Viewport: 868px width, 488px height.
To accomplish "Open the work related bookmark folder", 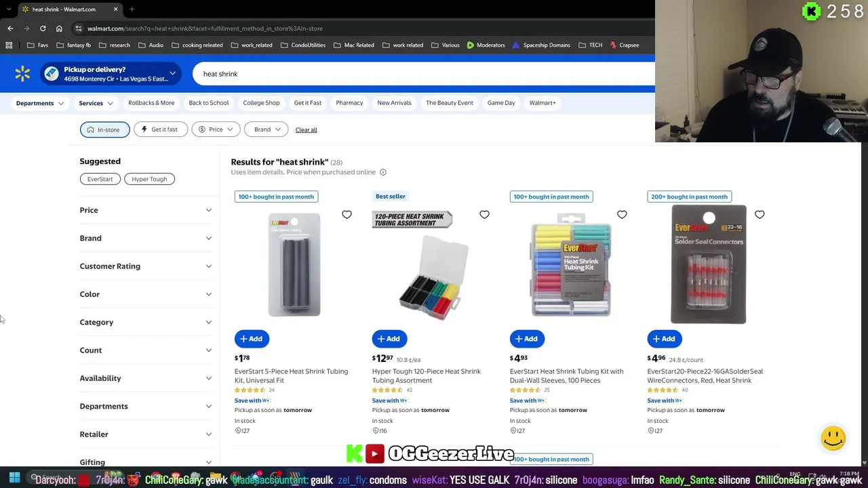I will tap(402, 45).
